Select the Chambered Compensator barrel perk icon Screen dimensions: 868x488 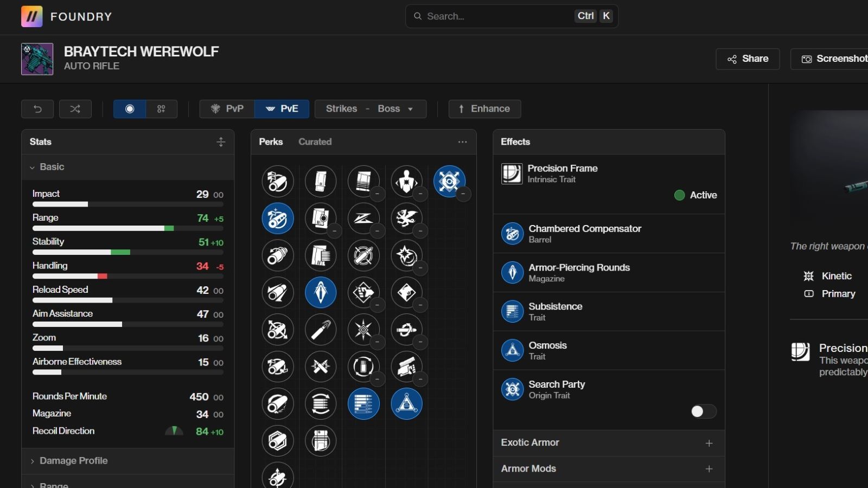pyautogui.click(x=278, y=219)
